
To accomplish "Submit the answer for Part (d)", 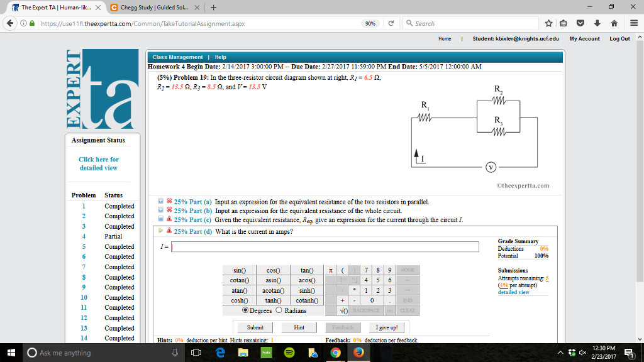I will click(x=254, y=327).
